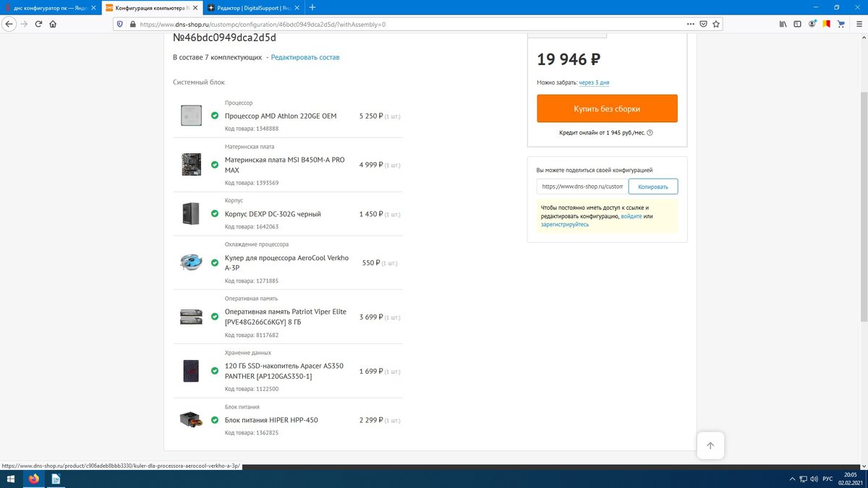Click the AMD Athlon processor thumbnail

pyautogui.click(x=191, y=116)
